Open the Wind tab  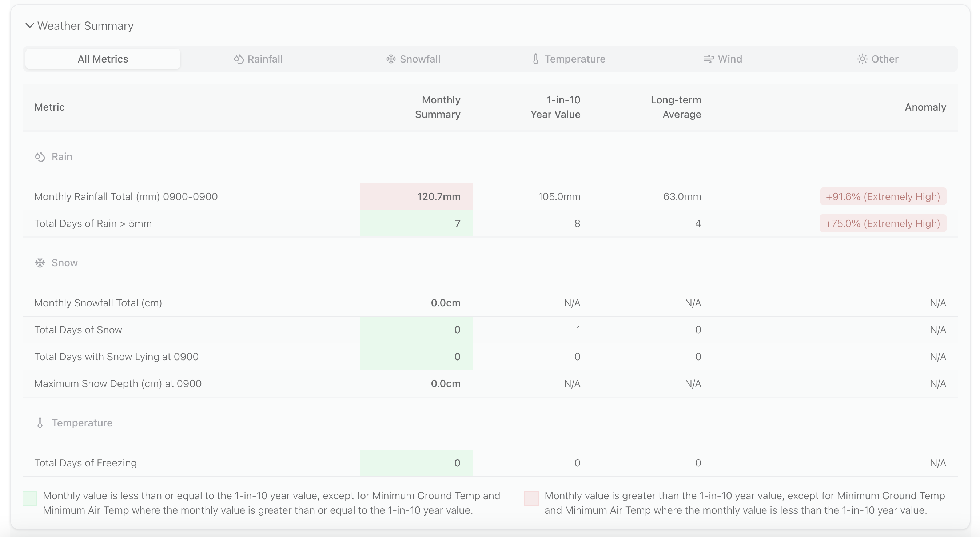pos(722,59)
